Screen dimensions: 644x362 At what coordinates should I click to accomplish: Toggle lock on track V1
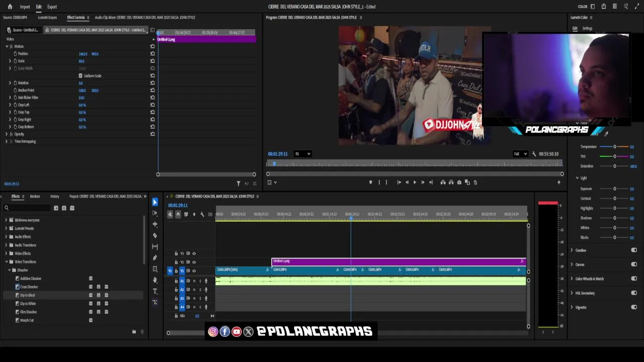(x=176, y=271)
